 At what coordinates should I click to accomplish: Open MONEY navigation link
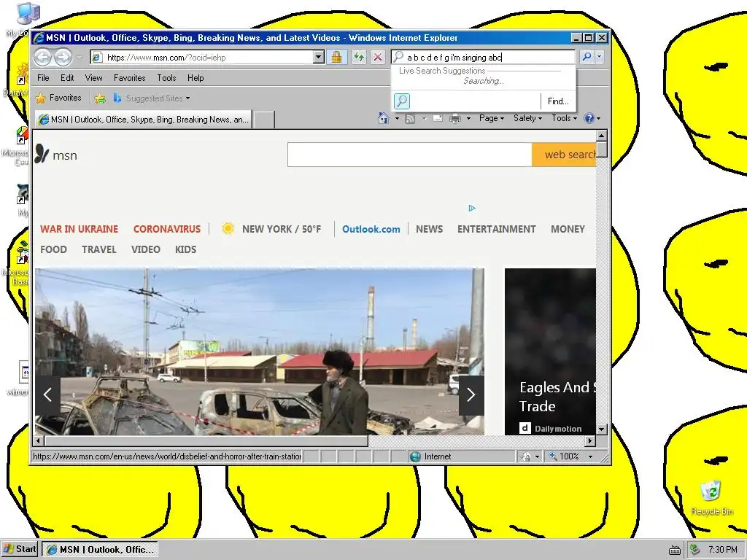pos(568,229)
